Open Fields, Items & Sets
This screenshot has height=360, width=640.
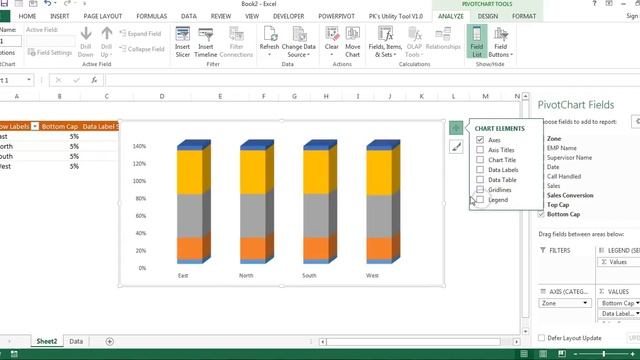pyautogui.click(x=385, y=42)
